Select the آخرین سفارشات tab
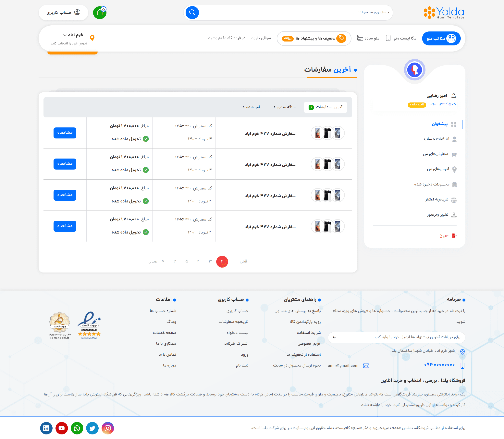Viewport: 504px width, 439px height. click(325, 107)
